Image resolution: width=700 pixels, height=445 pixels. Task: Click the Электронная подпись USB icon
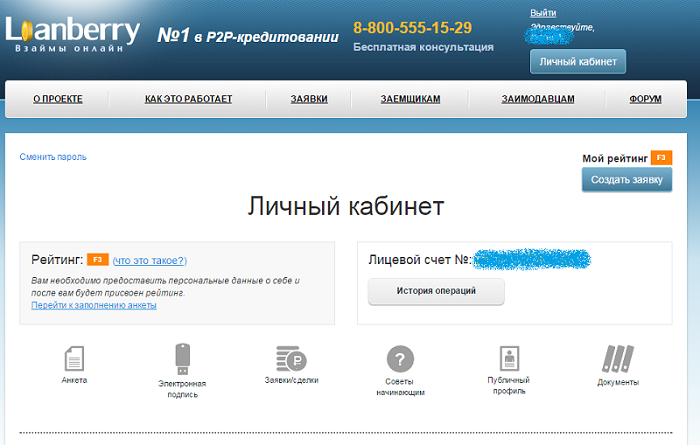pyautogui.click(x=181, y=358)
